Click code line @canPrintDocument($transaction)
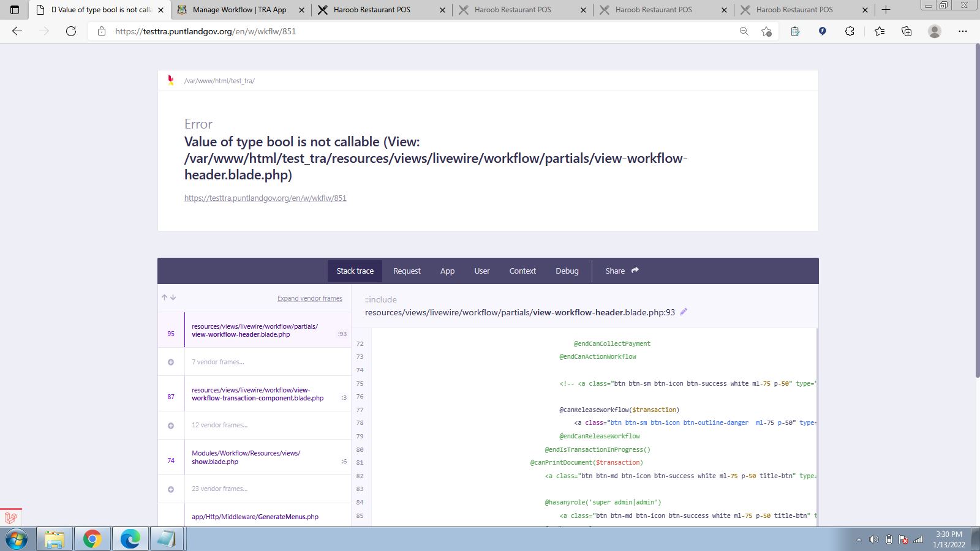 click(x=586, y=462)
